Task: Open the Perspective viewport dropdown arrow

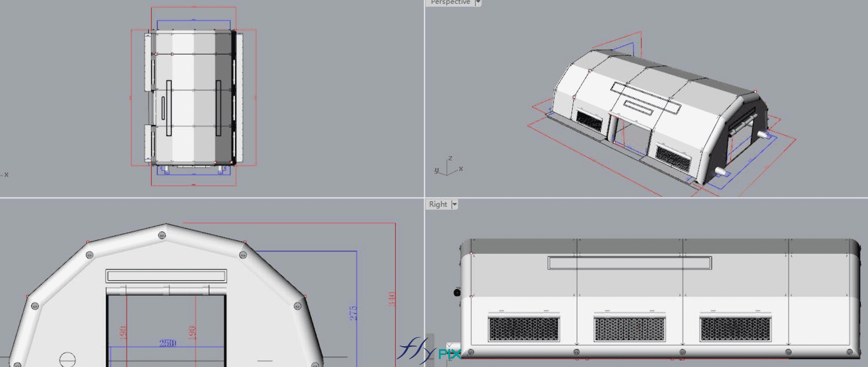Action: (x=477, y=3)
